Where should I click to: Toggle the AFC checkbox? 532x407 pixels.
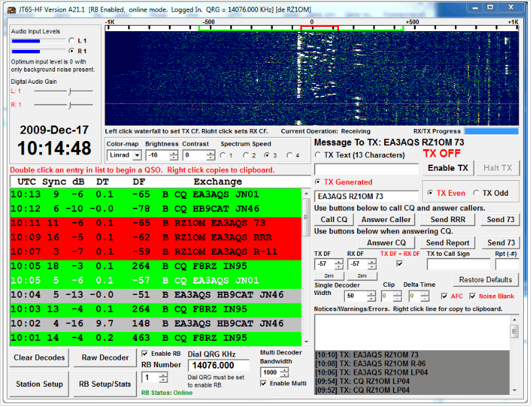pyautogui.click(x=444, y=296)
